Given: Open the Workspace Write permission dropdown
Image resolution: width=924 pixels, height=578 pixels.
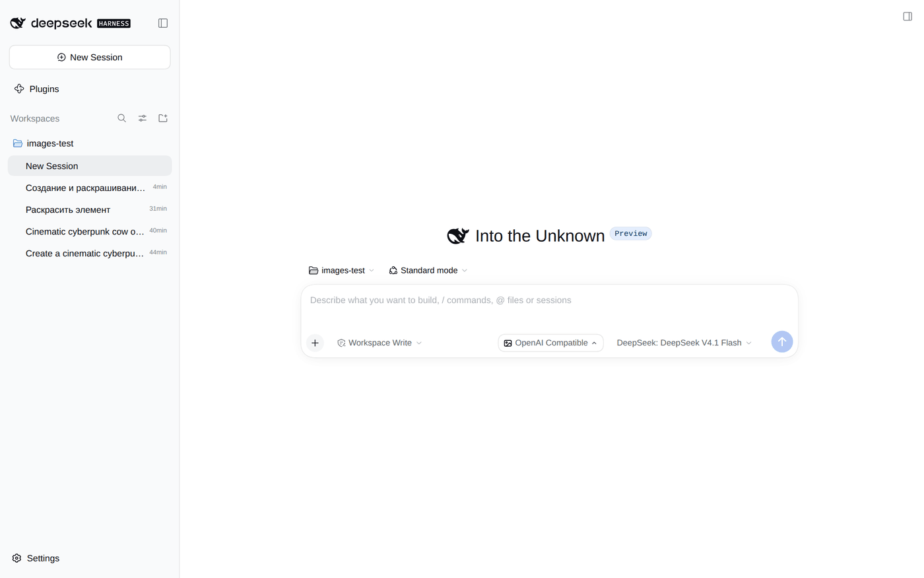Looking at the screenshot, I should coord(379,343).
